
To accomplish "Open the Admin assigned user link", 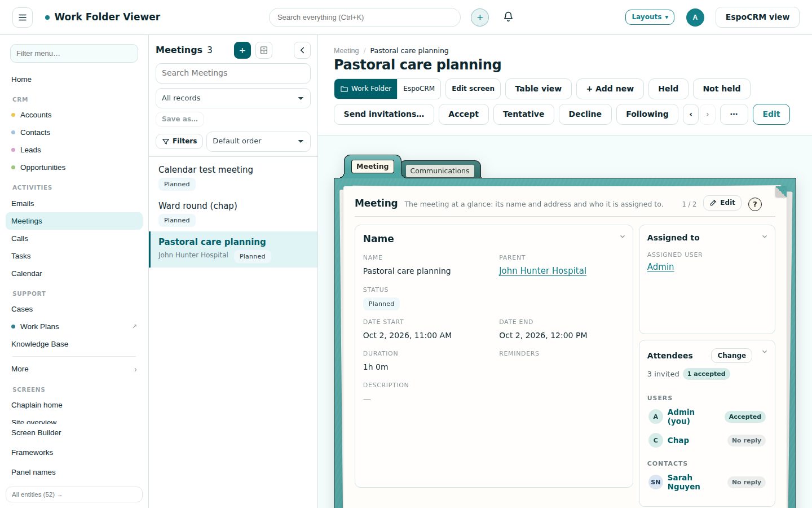I will (x=660, y=267).
